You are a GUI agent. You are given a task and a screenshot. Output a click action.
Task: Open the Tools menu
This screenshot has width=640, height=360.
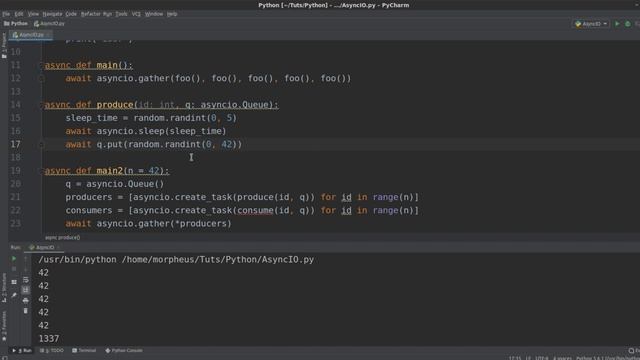pos(121,14)
